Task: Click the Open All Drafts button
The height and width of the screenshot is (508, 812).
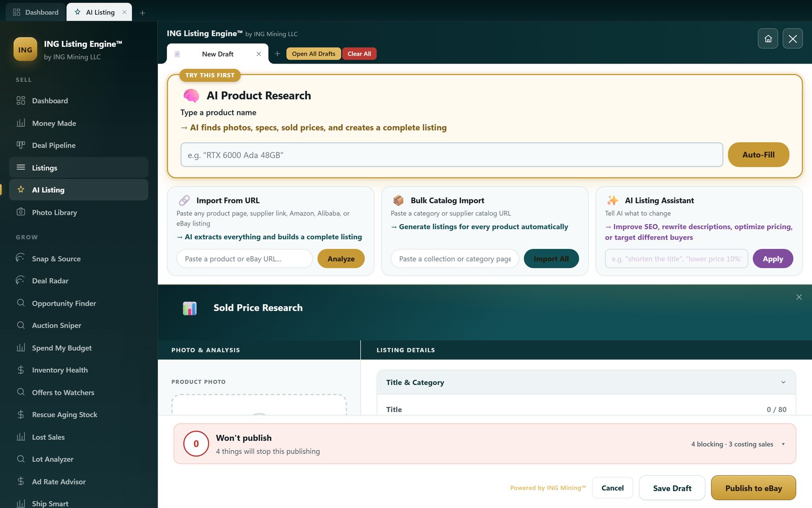Action: point(314,54)
